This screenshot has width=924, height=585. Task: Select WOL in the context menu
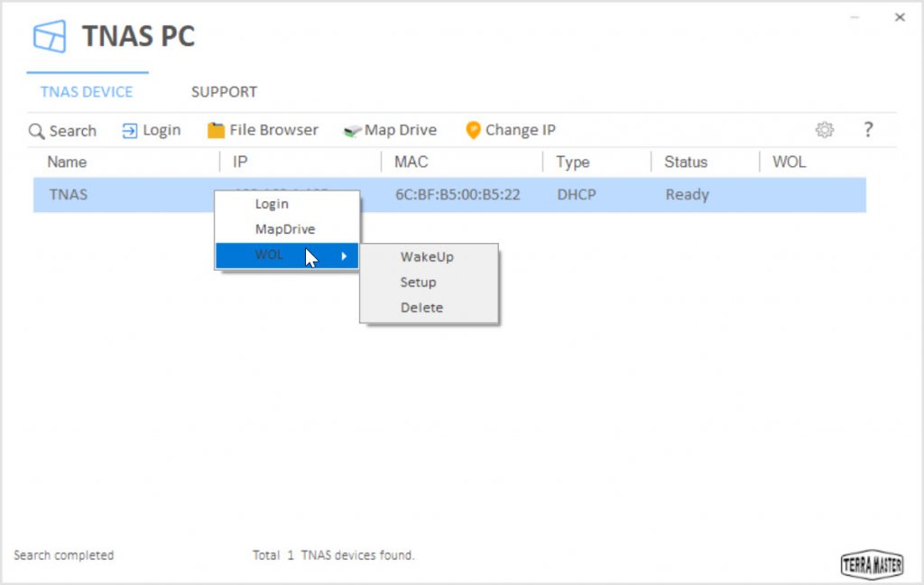(x=287, y=255)
